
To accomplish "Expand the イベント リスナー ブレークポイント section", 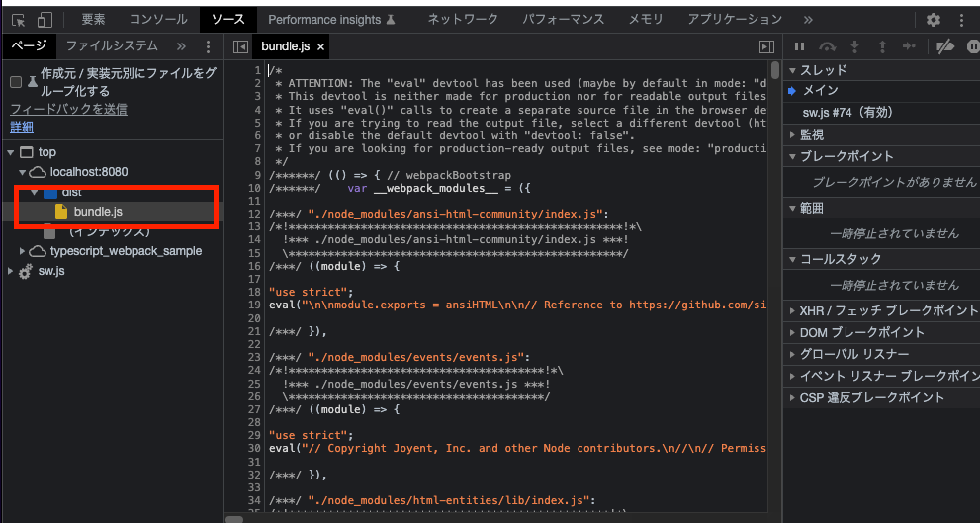I will click(793, 376).
